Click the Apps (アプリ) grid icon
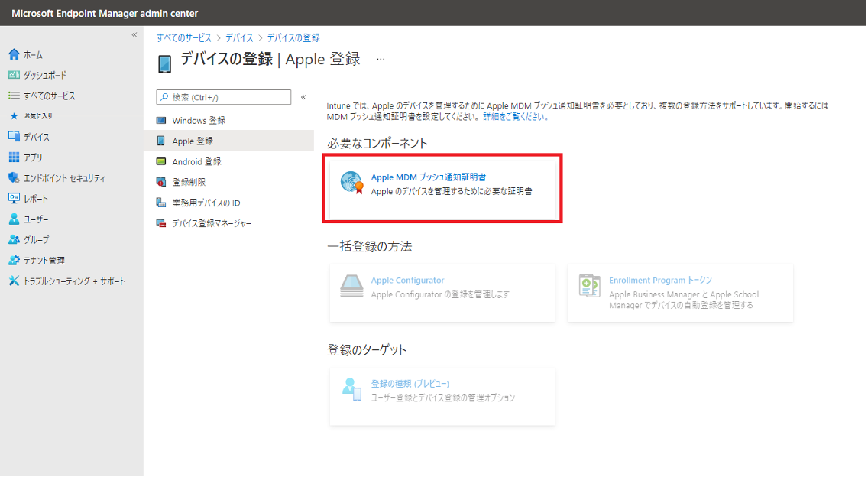This screenshot has height=477, width=868. tap(14, 157)
